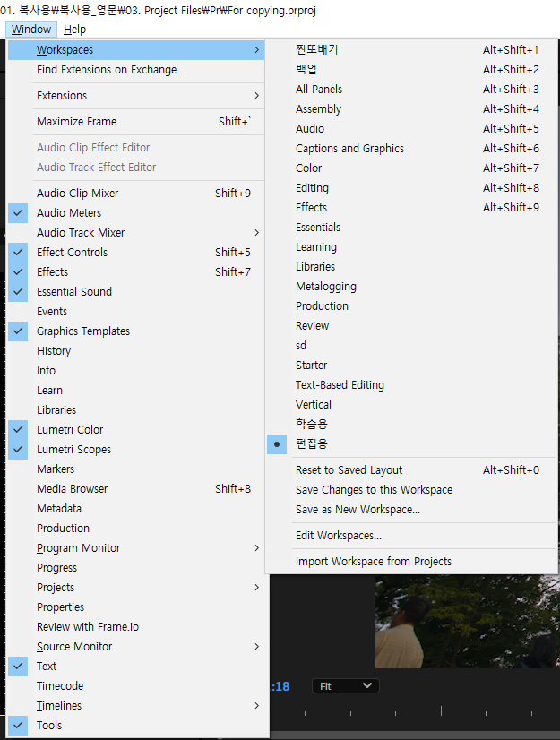Choose Save Changes to this Workspace
Screen dimensions: 560x740
pos(411,490)
